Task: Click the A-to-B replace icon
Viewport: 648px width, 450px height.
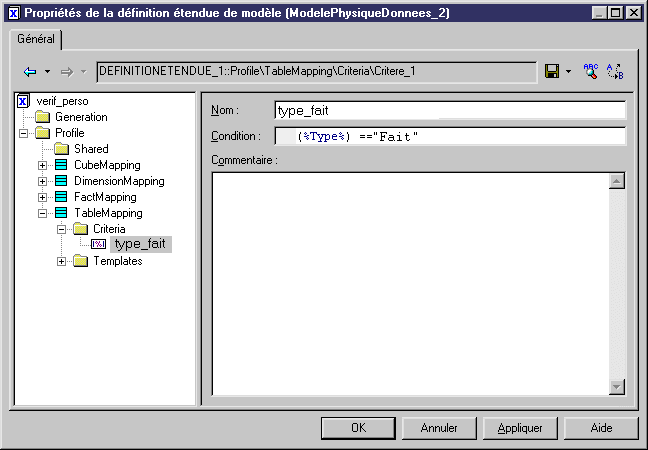Action: click(615, 71)
